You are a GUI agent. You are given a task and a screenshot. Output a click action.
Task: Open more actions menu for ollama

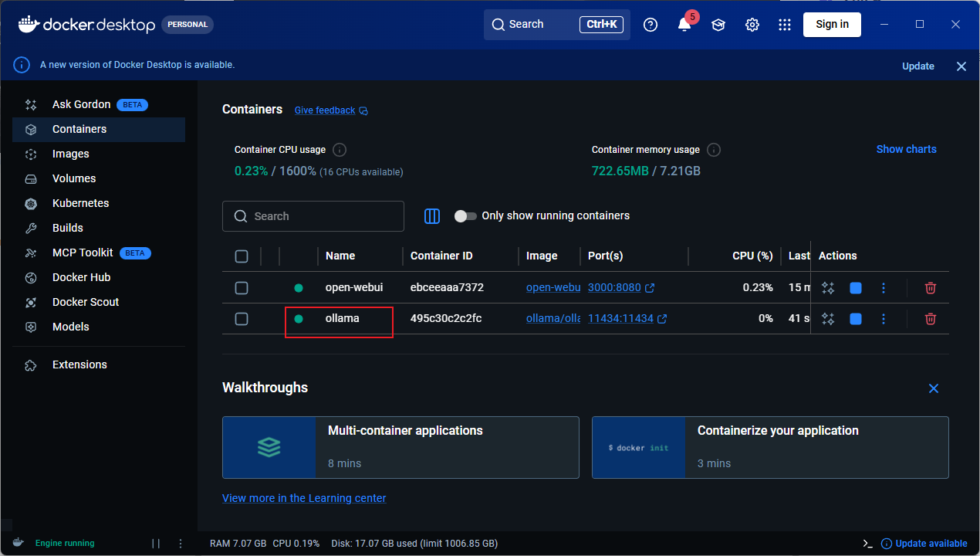tap(884, 319)
